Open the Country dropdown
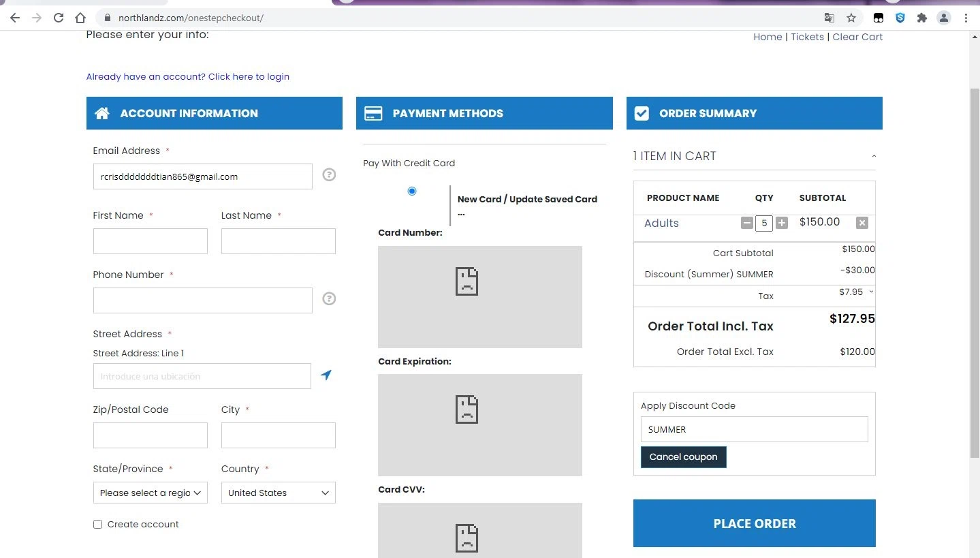 (278, 493)
